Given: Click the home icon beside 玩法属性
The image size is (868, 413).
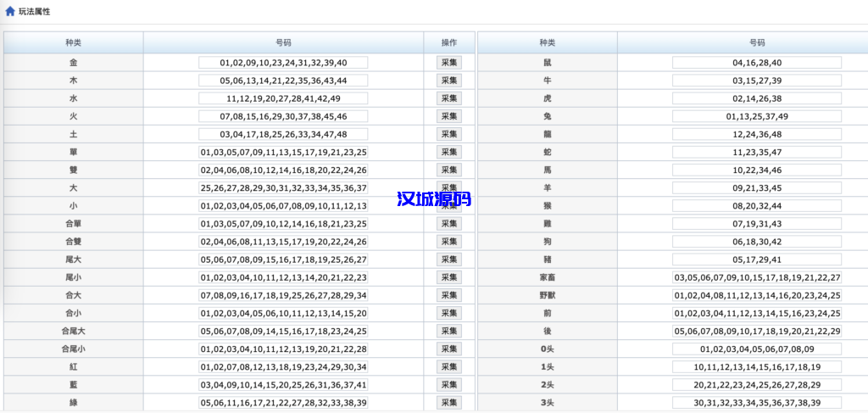Looking at the screenshot, I should [x=10, y=12].
